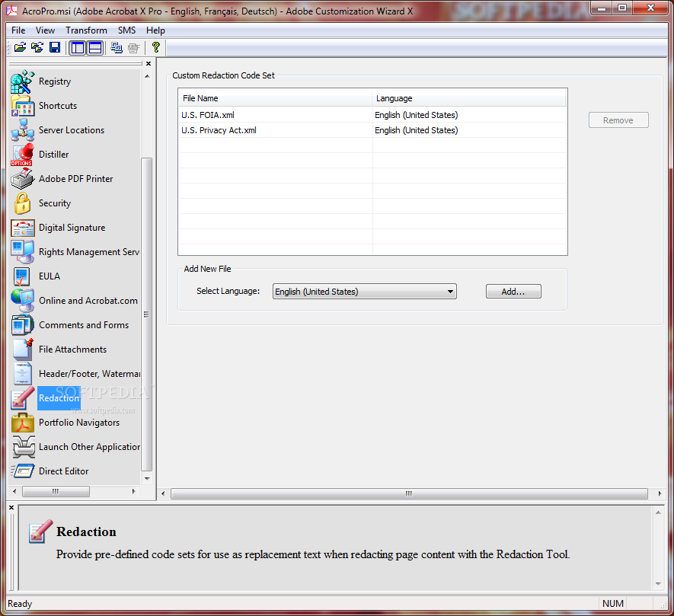Click help pane scrollbar up arrow

point(658,512)
